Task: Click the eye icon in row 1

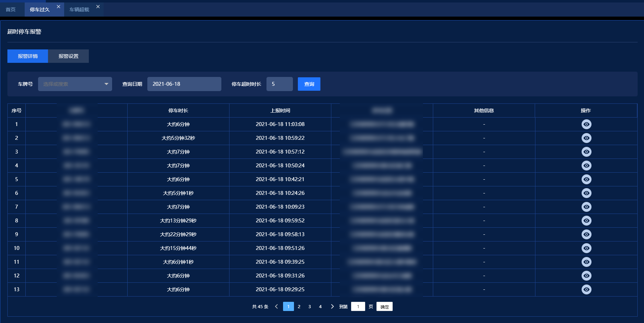Action: 586,124
